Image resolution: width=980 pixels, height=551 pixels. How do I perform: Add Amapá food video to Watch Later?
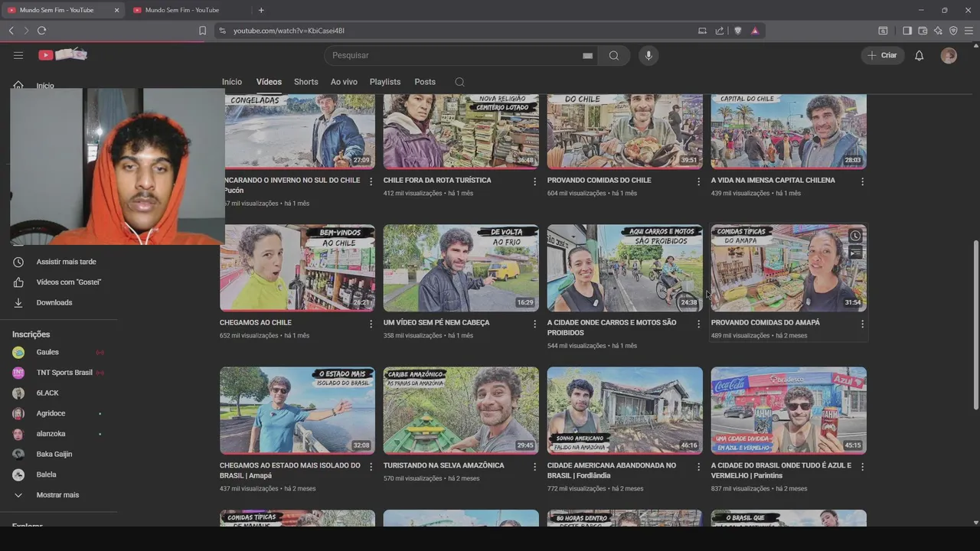click(855, 236)
